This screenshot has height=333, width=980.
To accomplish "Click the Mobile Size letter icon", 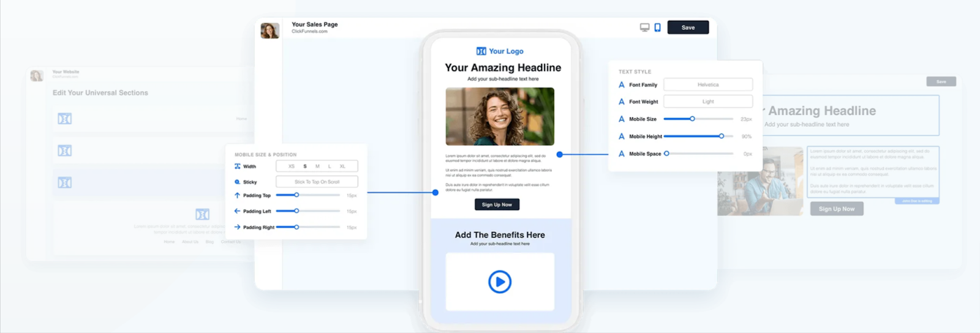I will (622, 119).
